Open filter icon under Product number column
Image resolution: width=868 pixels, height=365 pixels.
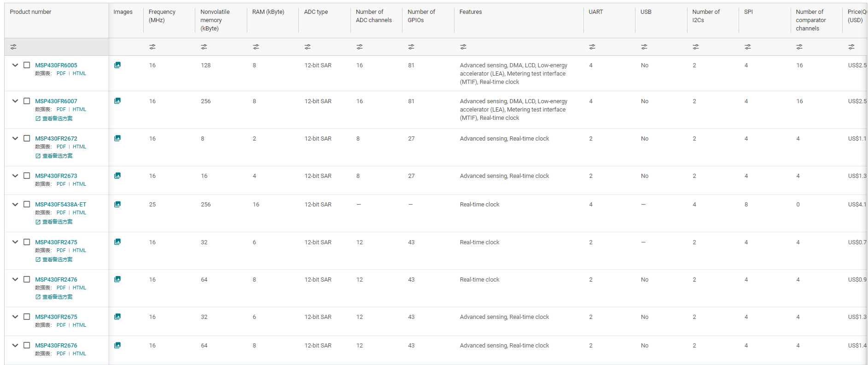(13, 47)
